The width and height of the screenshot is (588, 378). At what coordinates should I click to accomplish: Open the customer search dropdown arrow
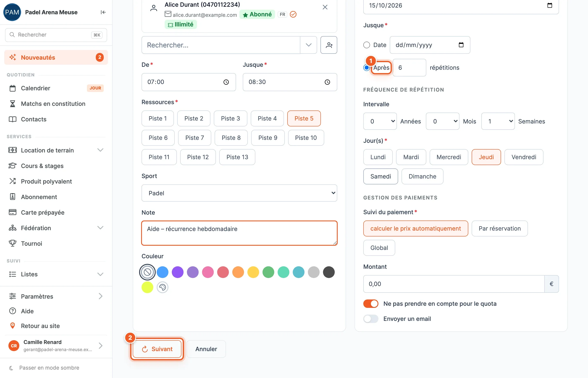click(x=308, y=45)
